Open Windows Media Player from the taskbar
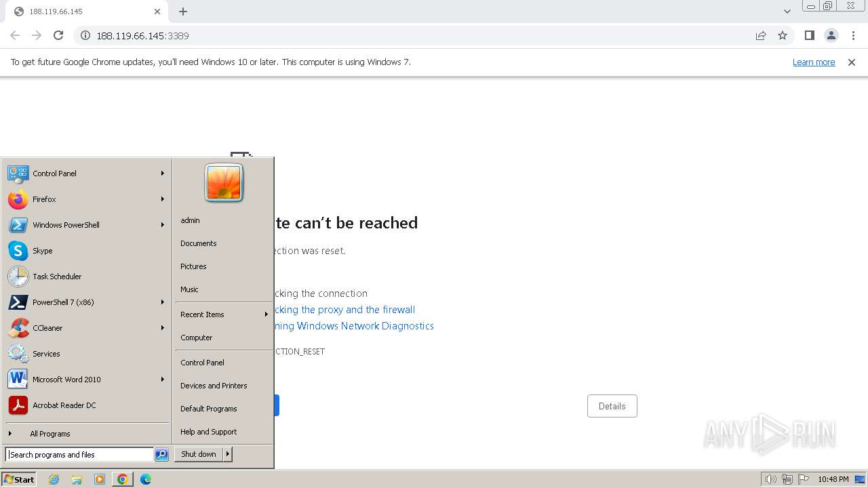The height and width of the screenshot is (488, 868). point(100,479)
